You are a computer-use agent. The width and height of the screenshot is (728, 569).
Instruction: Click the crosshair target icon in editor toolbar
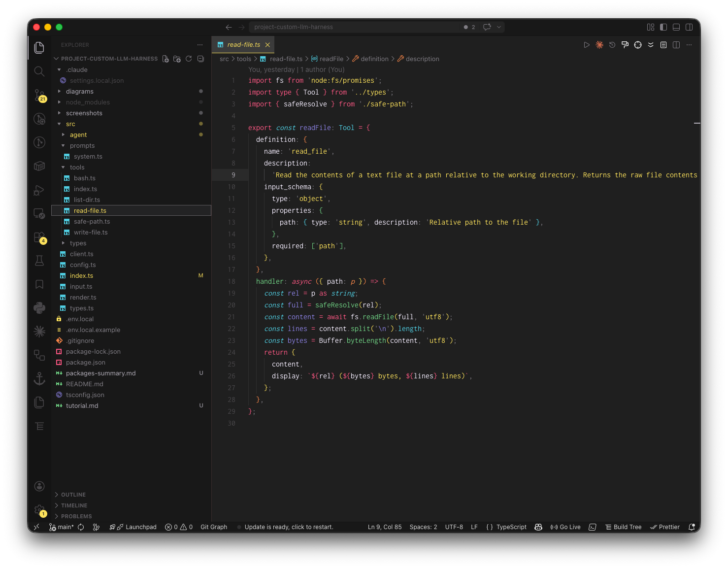click(638, 45)
